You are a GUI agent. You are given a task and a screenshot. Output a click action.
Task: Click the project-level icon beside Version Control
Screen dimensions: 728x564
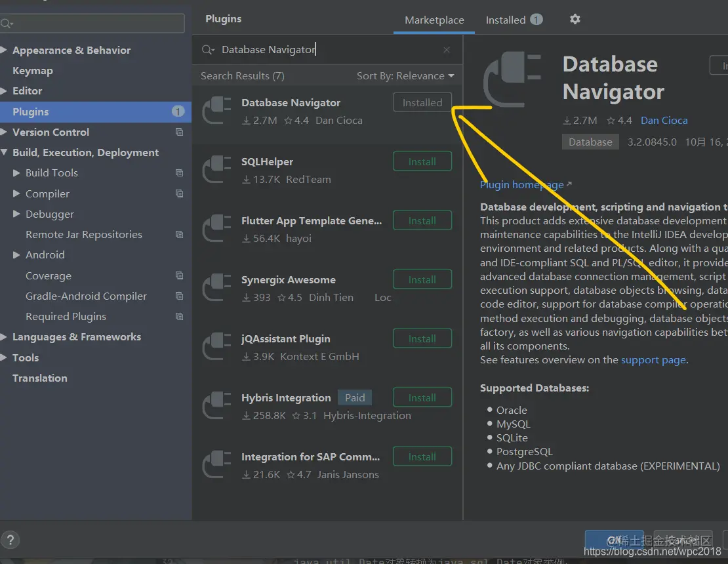pos(179,132)
